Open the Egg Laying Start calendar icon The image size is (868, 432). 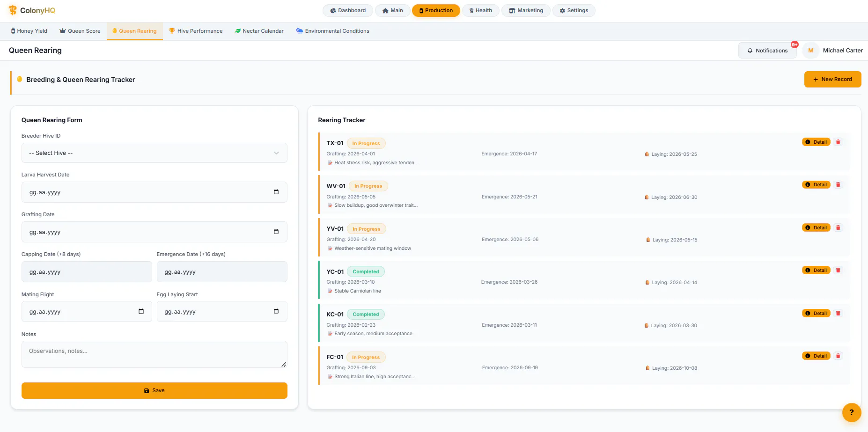coord(276,311)
